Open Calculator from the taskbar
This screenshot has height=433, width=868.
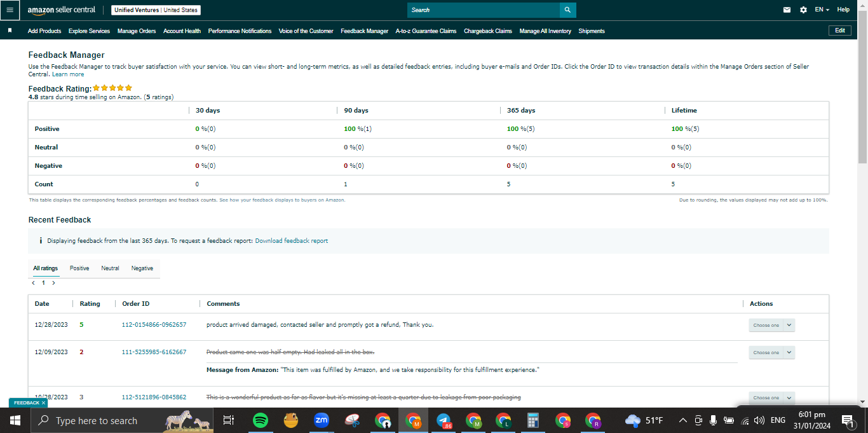click(x=533, y=420)
